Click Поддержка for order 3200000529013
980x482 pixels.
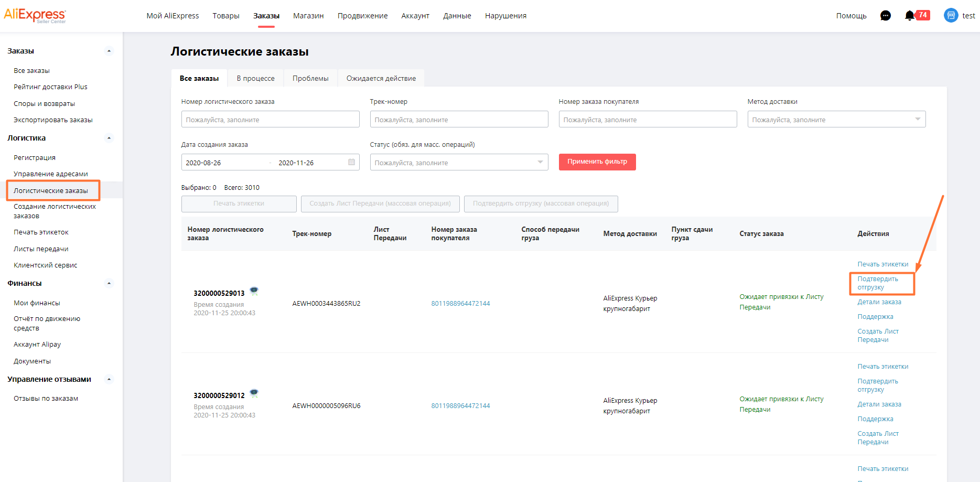tap(875, 316)
